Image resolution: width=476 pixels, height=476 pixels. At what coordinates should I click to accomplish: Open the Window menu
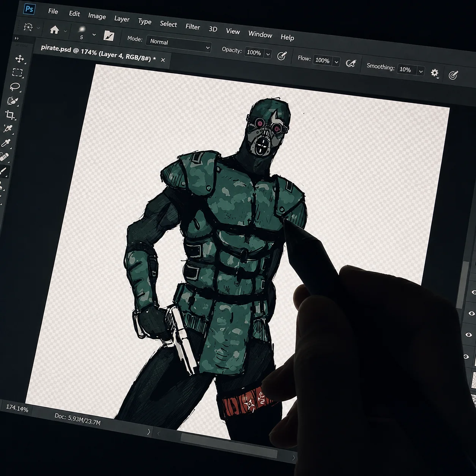[x=260, y=34]
